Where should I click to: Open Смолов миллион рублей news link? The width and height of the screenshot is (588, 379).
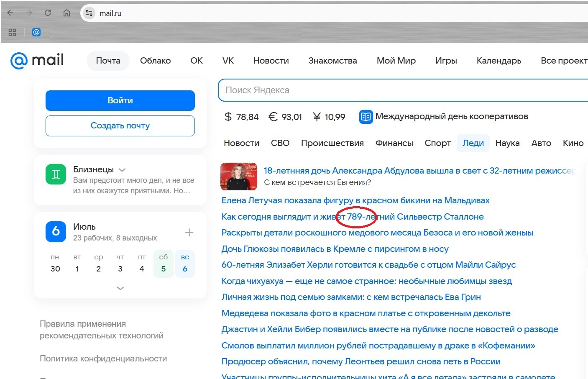click(x=378, y=346)
